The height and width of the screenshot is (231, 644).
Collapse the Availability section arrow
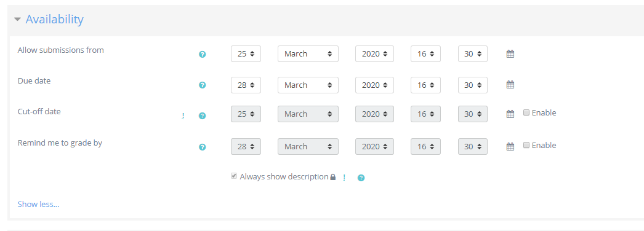[x=17, y=19]
